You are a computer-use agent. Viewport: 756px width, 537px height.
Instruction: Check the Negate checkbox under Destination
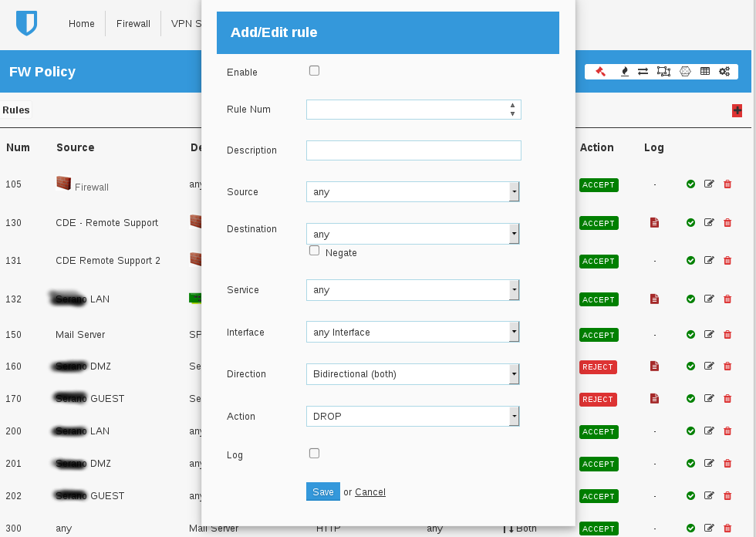pyautogui.click(x=314, y=251)
